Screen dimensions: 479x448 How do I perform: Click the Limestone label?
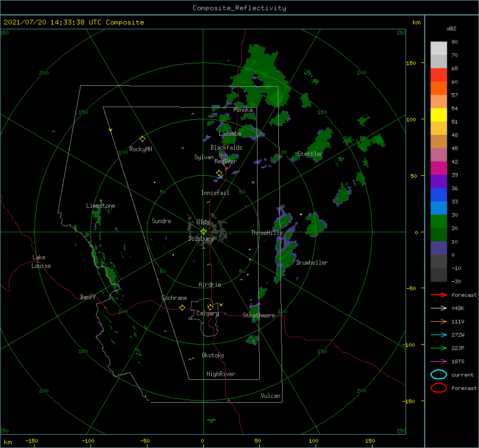pyautogui.click(x=101, y=206)
